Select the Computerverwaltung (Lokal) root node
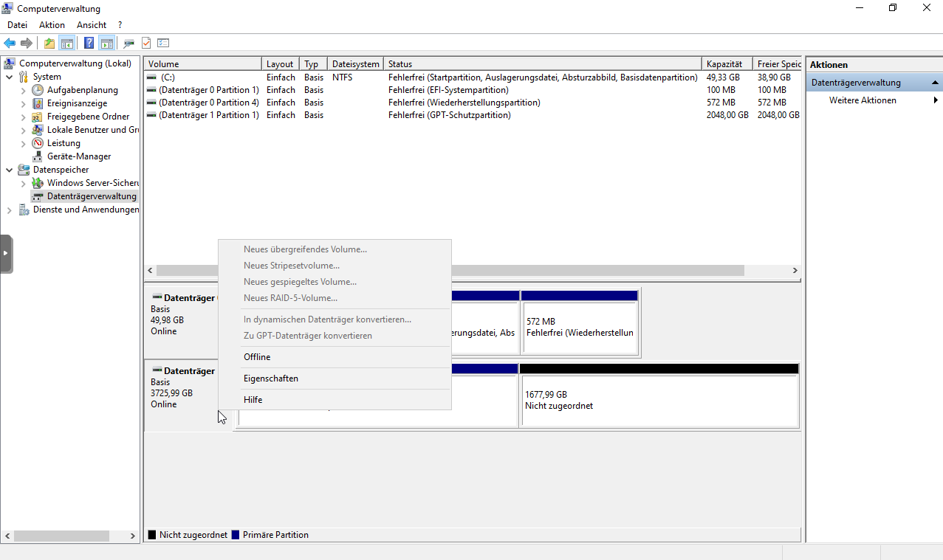This screenshot has height=560, width=943. tap(75, 63)
